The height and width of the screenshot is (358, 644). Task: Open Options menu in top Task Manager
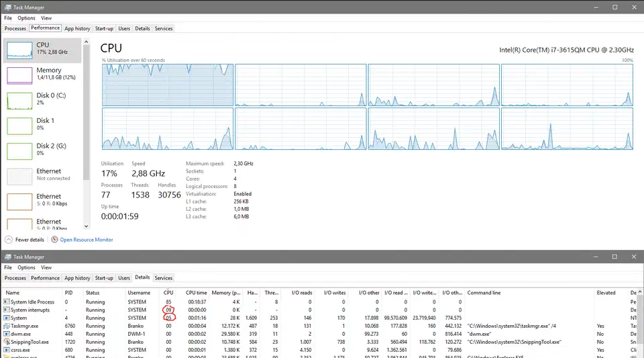point(26,18)
